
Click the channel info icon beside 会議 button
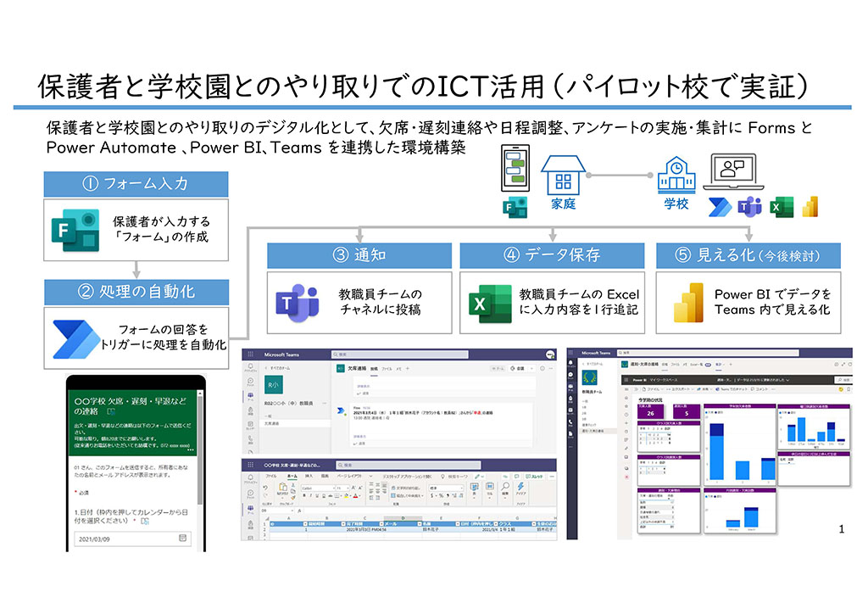(542, 369)
